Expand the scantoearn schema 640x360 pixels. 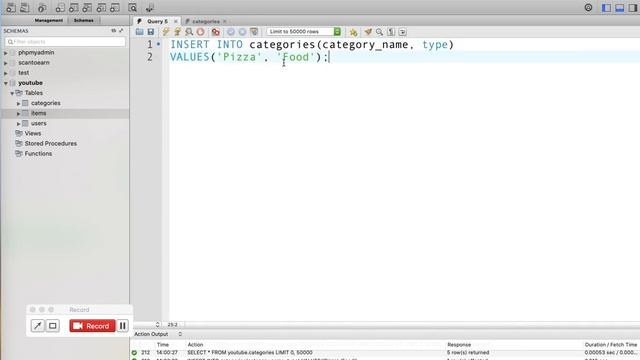(x=6, y=63)
